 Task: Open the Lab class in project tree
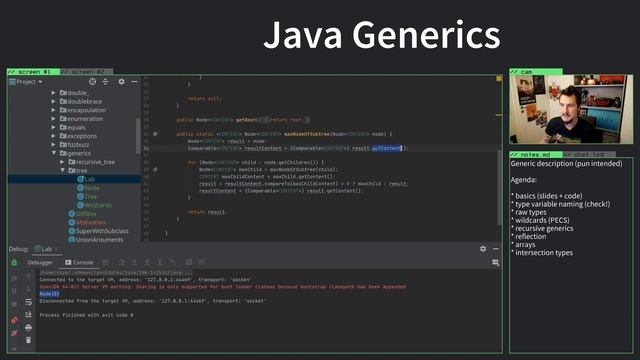pyautogui.click(x=86, y=179)
